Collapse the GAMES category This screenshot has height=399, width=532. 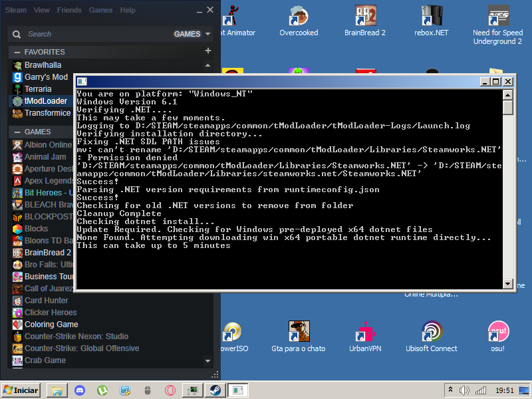click(17, 132)
